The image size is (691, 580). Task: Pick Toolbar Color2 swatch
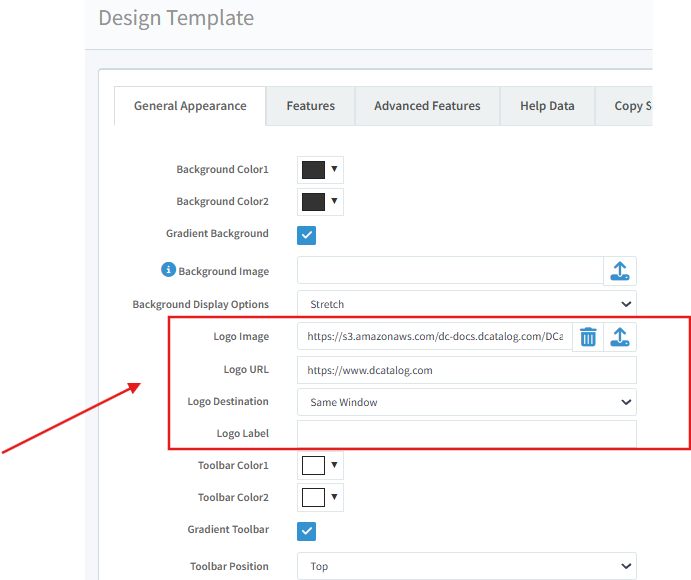click(x=320, y=497)
